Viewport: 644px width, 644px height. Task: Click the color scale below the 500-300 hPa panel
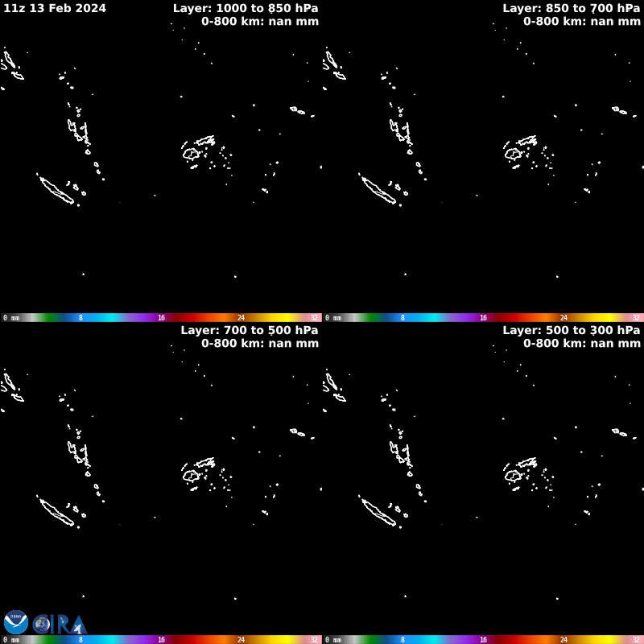pos(483,639)
